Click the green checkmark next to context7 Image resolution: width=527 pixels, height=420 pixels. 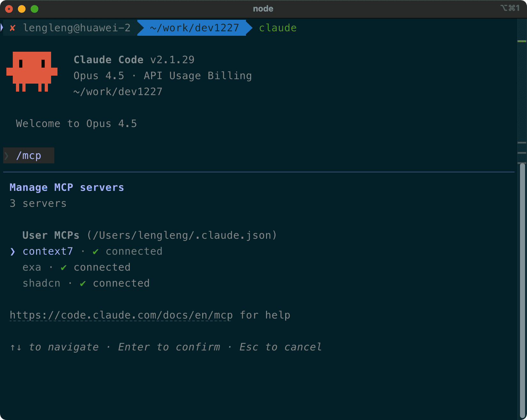click(x=95, y=252)
